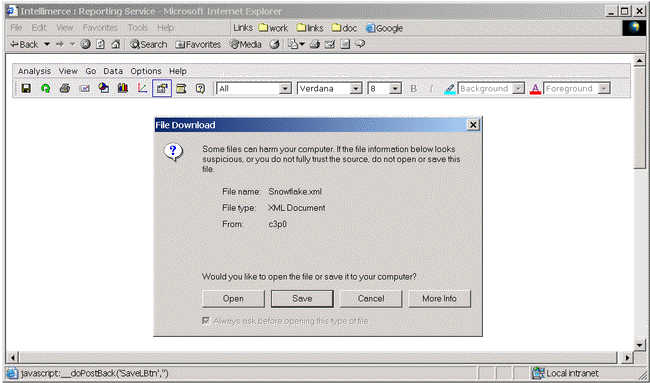Click IE Refresh page icon
The width and height of the screenshot is (650, 383).
(x=100, y=44)
